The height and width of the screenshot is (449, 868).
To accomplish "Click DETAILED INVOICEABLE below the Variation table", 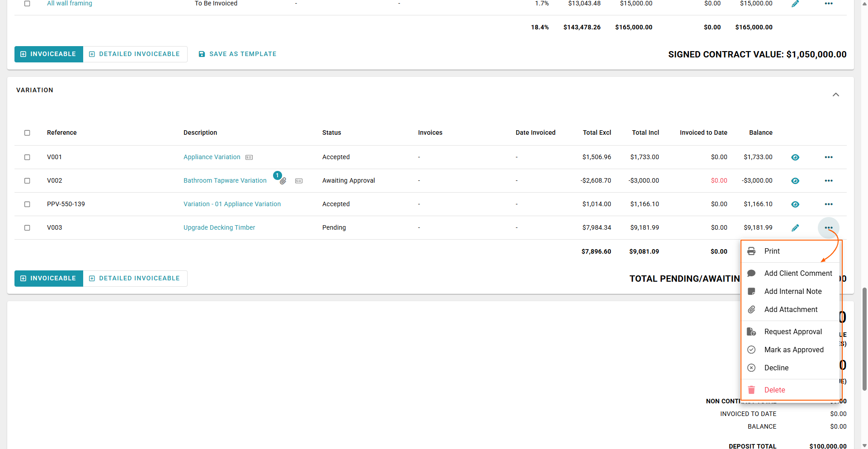I will point(135,279).
